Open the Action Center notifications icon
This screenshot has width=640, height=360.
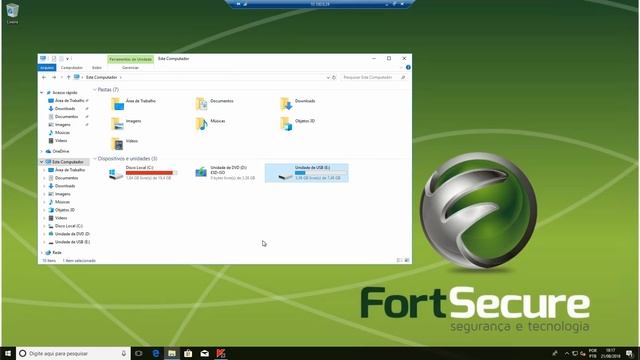[x=629, y=353]
